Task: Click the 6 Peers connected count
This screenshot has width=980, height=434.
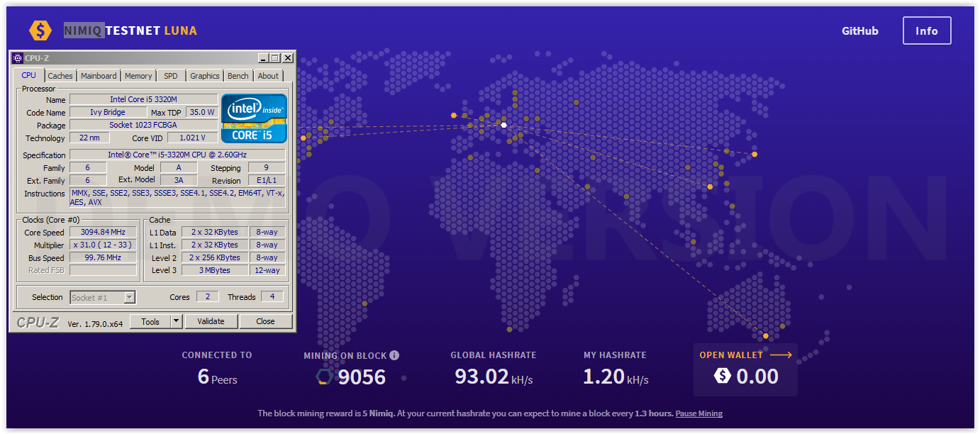Action: click(x=217, y=377)
